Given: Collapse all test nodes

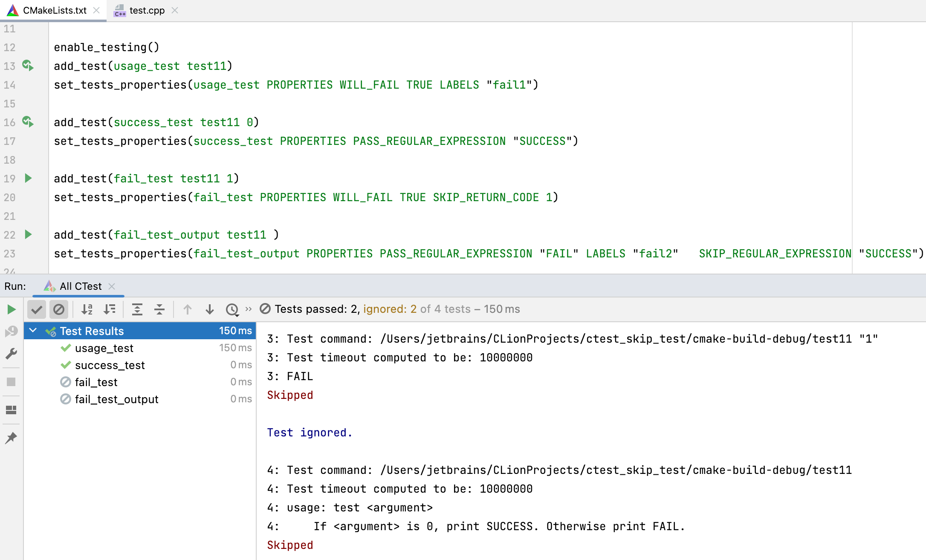Looking at the screenshot, I should point(159,309).
